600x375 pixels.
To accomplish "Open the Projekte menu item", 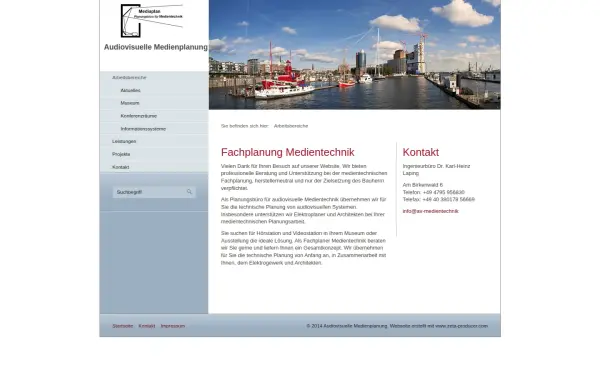I will click(121, 154).
